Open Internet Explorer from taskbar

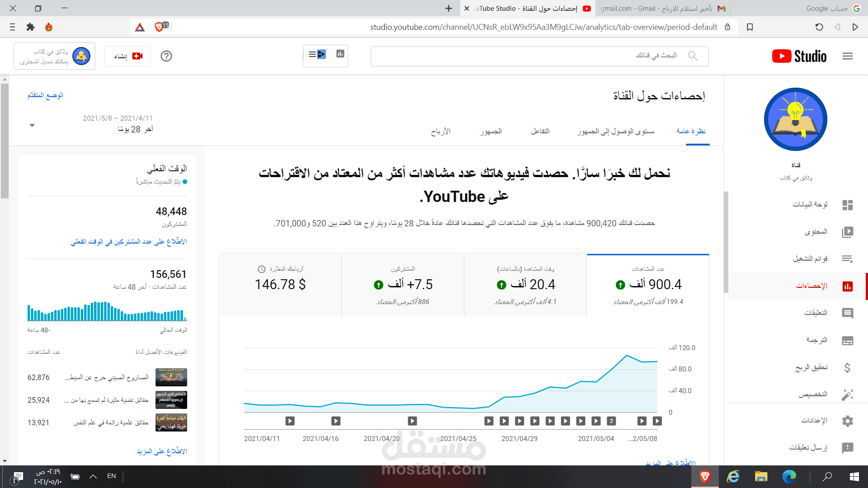tap(733, 477)
